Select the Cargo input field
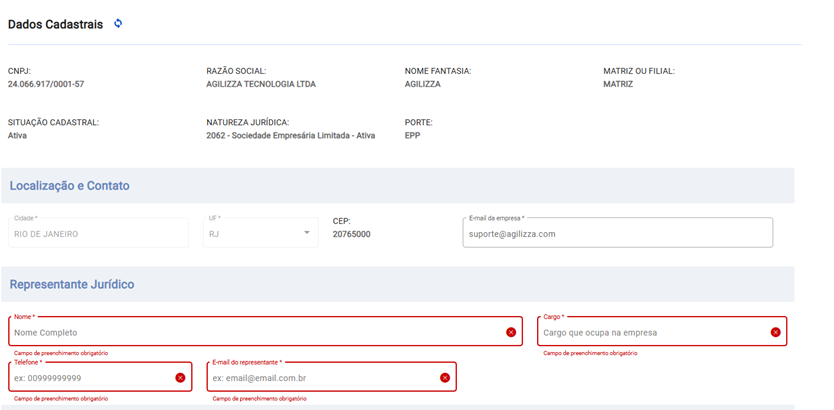This screenshot has width=834, height=410. click(x=650, y=332)
